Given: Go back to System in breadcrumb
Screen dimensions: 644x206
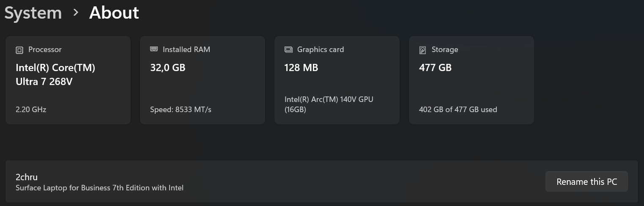Looking at the screenshot, I should (x=33, y=13).
